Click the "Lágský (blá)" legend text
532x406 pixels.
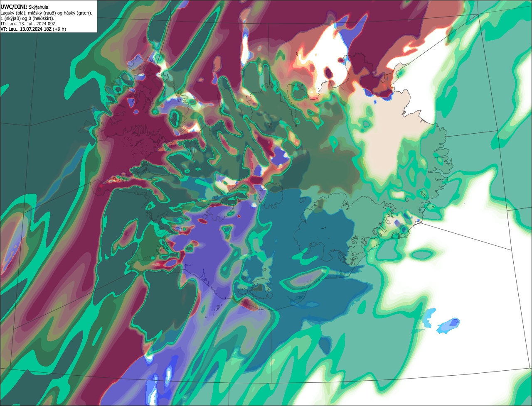(12, 13)
